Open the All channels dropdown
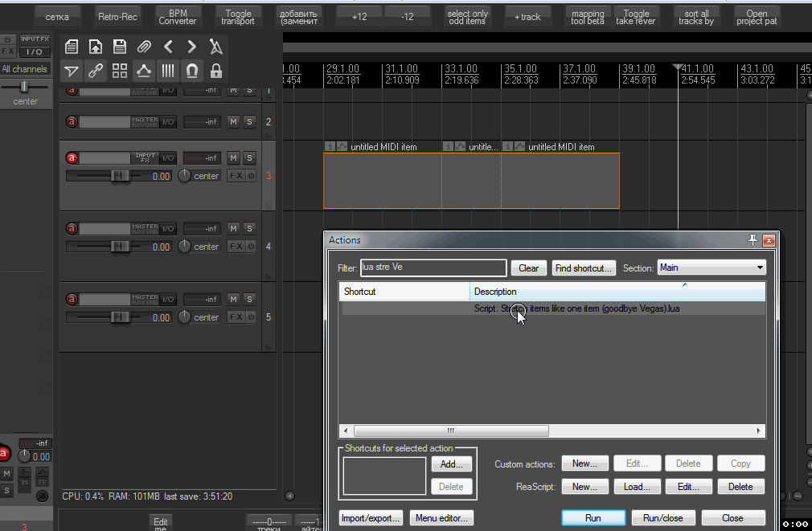Image resolution: width=812 pixels, height=531 pixels. [x=24, y=69]
